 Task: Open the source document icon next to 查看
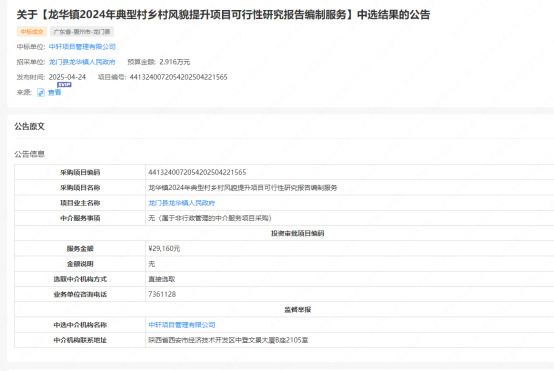pyautogui.click(x=41, y=93)
